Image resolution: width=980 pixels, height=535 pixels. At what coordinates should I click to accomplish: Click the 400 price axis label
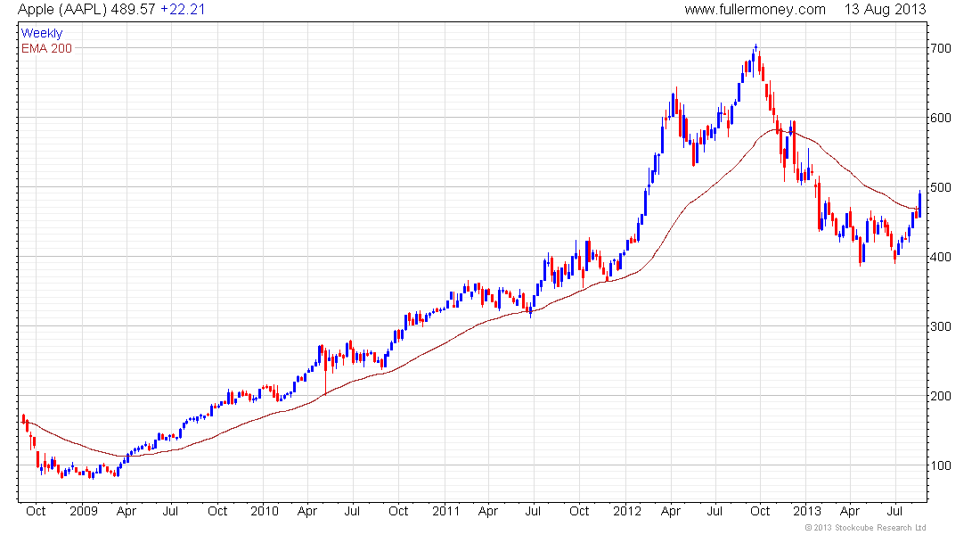point(940,257)
